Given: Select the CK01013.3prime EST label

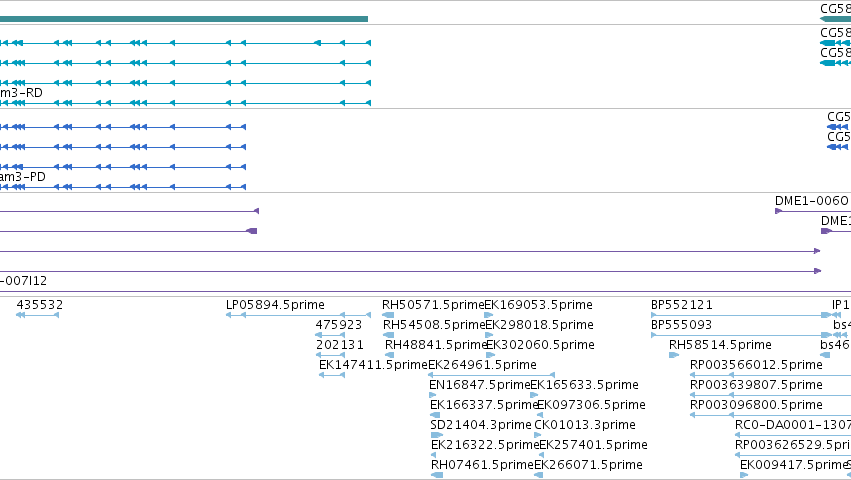Looking at the screenshot, I should (x=585, y=425).
